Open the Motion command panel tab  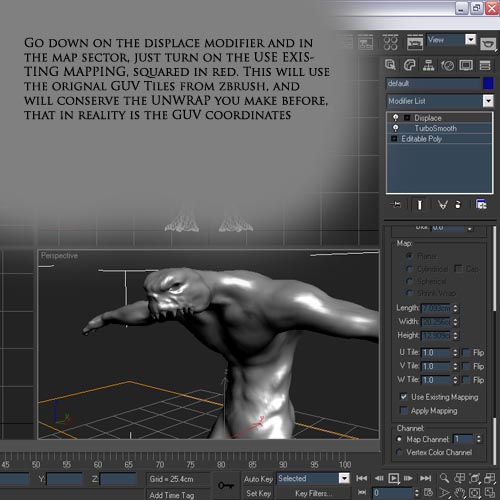click(447, 65)
